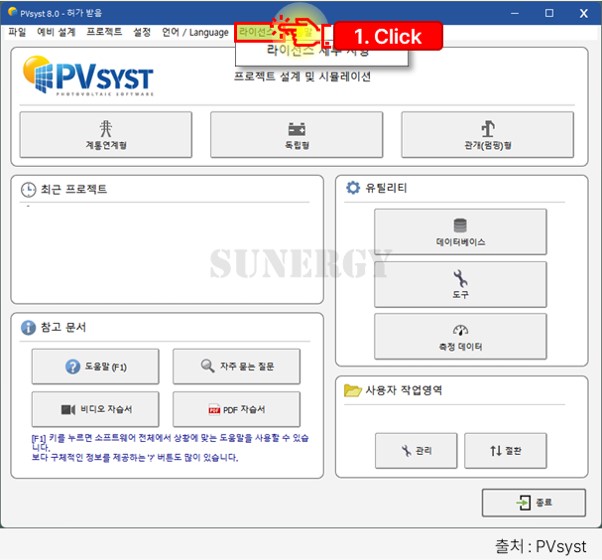The width and height of the screenshot is (602, 560).
Task: Click the green exit arrow icon
Action: (524, 502)
